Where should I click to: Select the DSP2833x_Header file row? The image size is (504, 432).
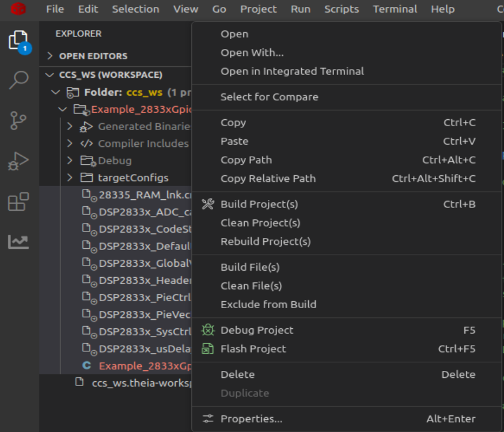[115, 281]
